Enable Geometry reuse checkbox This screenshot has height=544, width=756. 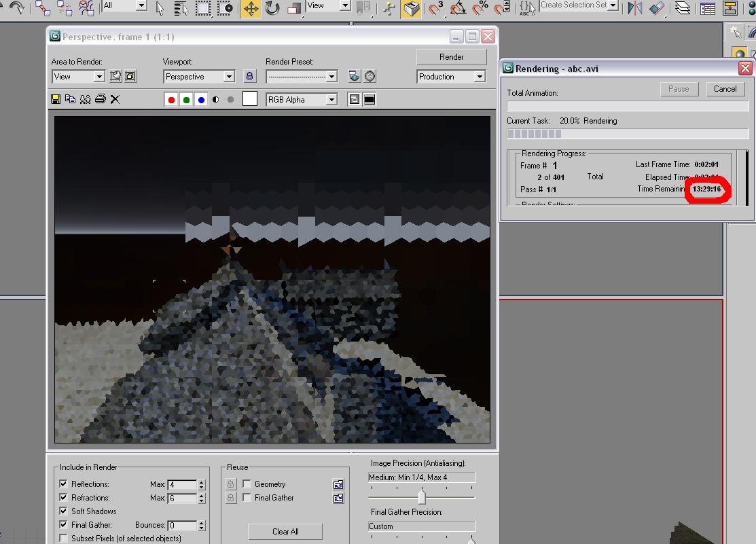pyautogui.click(x=247, y=484)
